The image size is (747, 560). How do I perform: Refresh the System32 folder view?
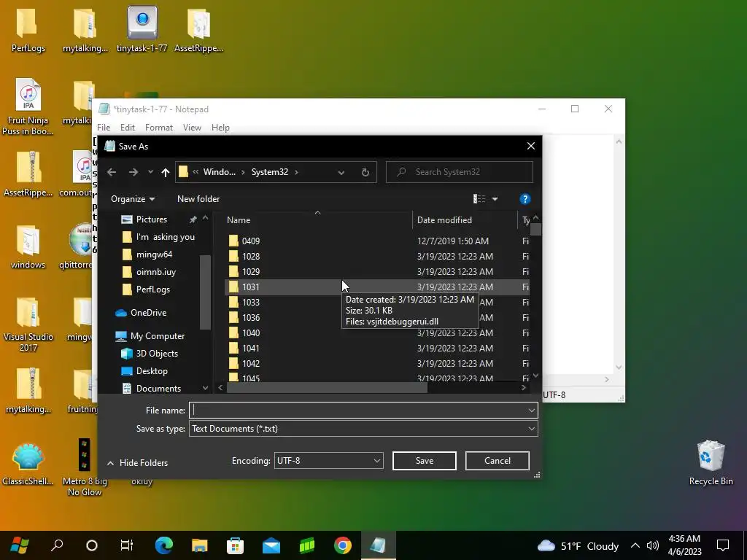coord(365,172)
